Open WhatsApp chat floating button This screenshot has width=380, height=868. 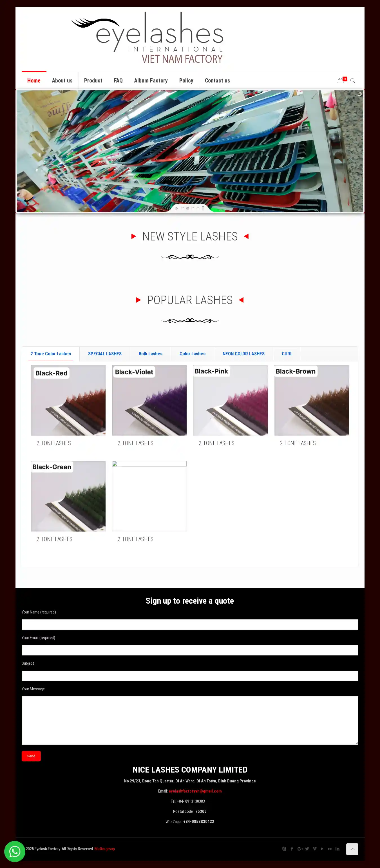pos(14,851)
